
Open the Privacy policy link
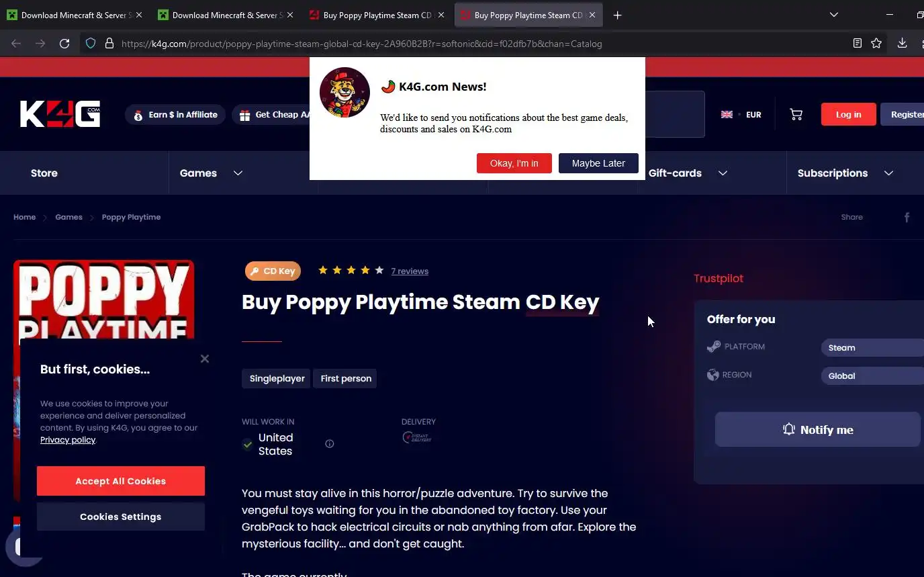[x=68, y=440]
